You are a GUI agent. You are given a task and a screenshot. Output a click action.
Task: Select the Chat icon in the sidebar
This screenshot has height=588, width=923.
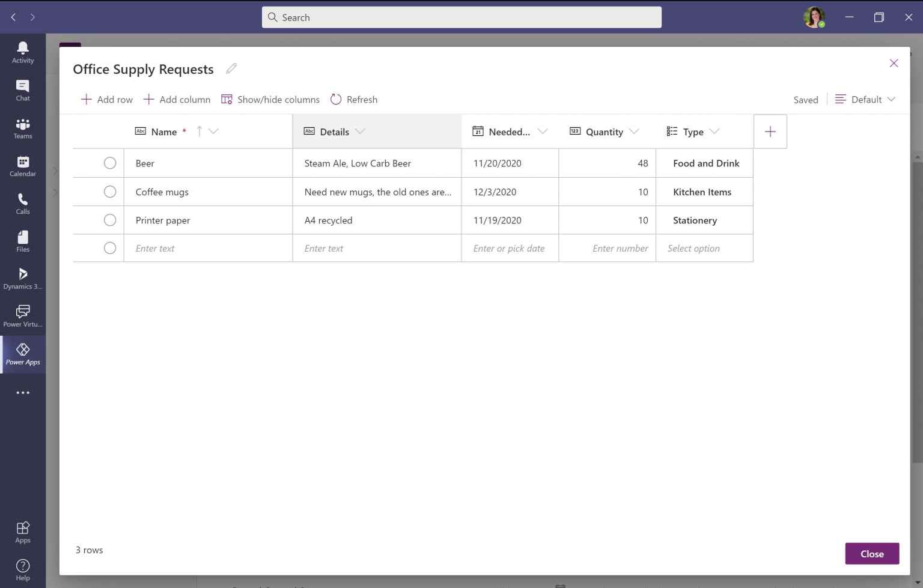tap(22, 89)
